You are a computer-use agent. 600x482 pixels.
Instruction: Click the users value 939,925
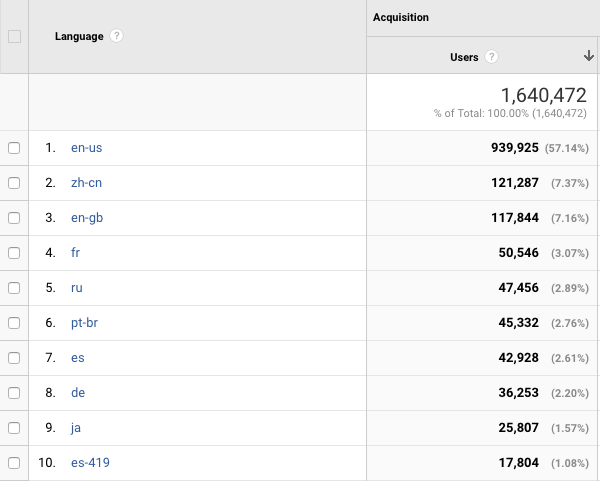tap(515, 148)
